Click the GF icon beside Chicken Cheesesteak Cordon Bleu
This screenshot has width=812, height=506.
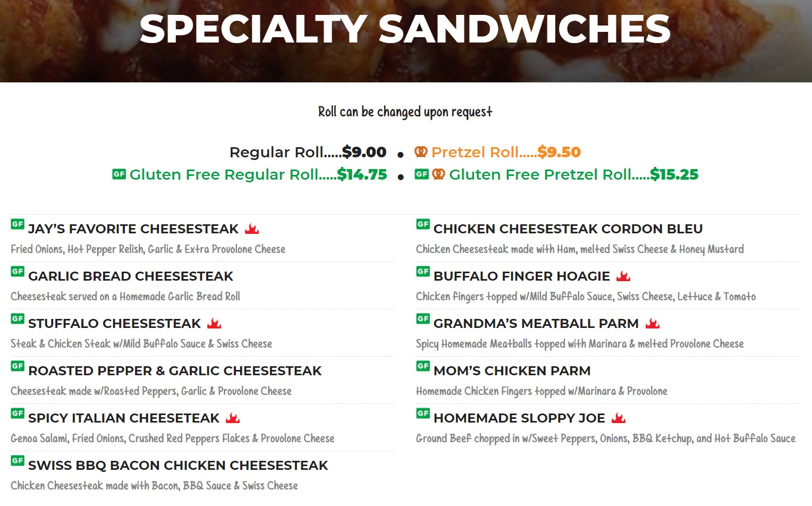(x=423, y=224)
